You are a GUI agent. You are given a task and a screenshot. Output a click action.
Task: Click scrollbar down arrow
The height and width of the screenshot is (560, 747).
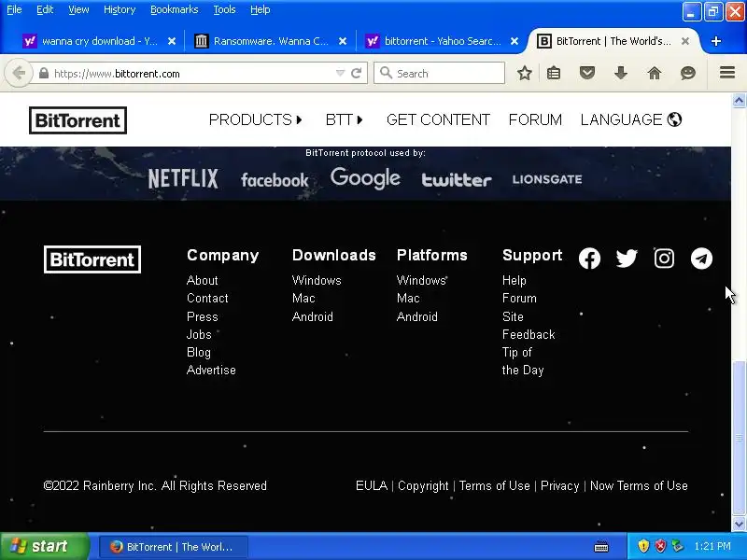coord(739,525)
